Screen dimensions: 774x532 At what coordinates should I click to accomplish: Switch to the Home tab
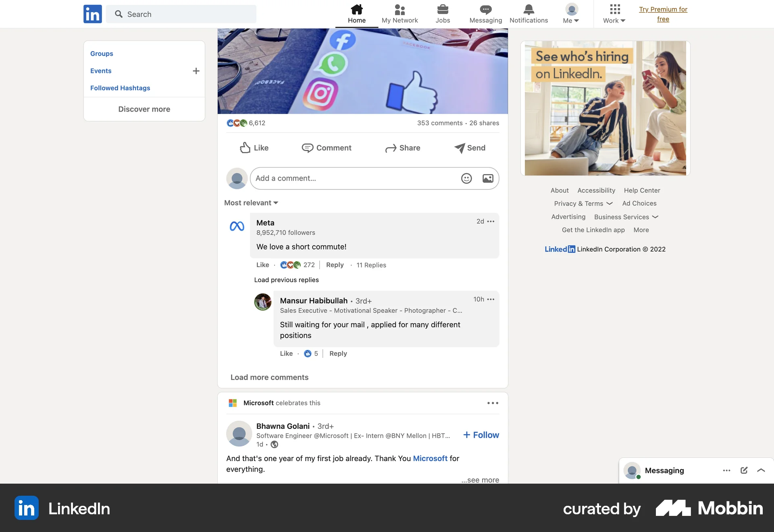point(356,14)
